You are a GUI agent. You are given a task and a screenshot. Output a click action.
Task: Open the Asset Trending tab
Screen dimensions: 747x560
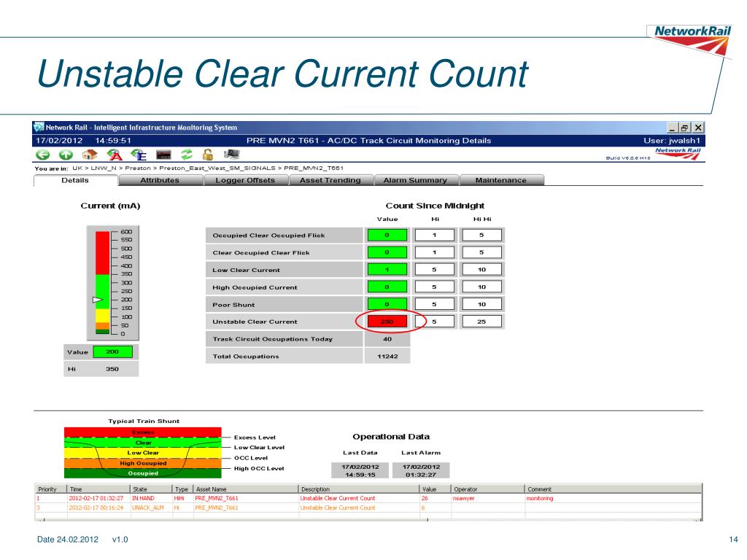tap(330, 180)
